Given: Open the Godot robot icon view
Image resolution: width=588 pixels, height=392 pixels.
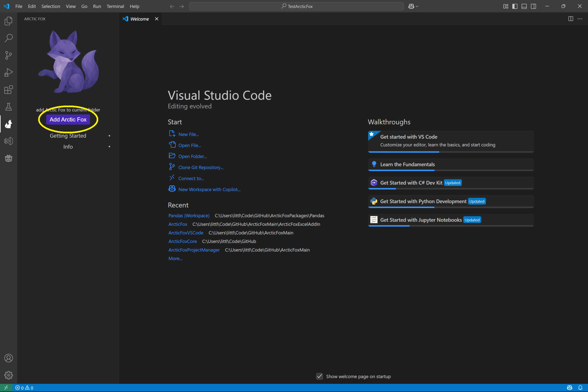Looking at the screenshot, I should 8,158.
